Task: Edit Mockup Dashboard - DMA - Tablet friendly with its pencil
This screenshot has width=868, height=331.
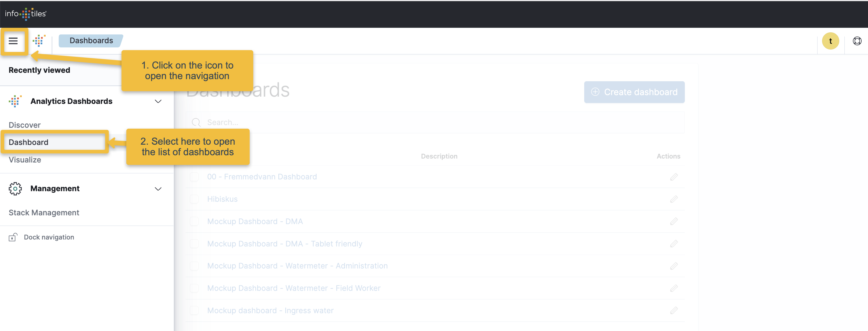Action: 674,243
